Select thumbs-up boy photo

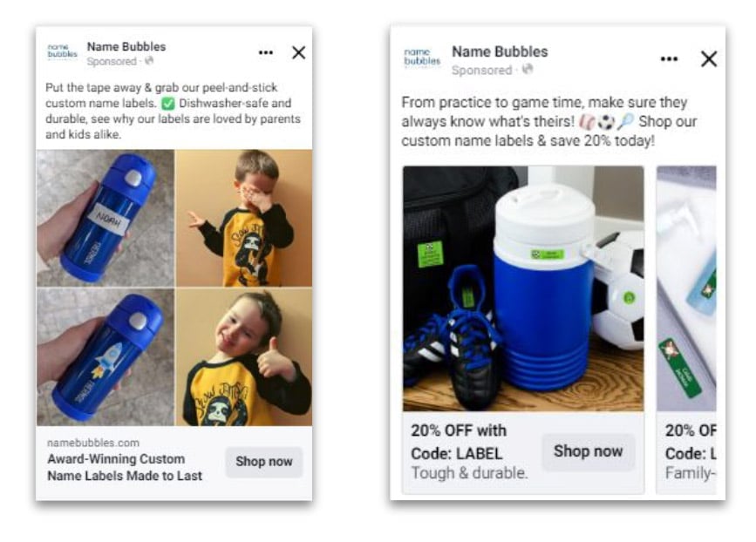[244, 357]
